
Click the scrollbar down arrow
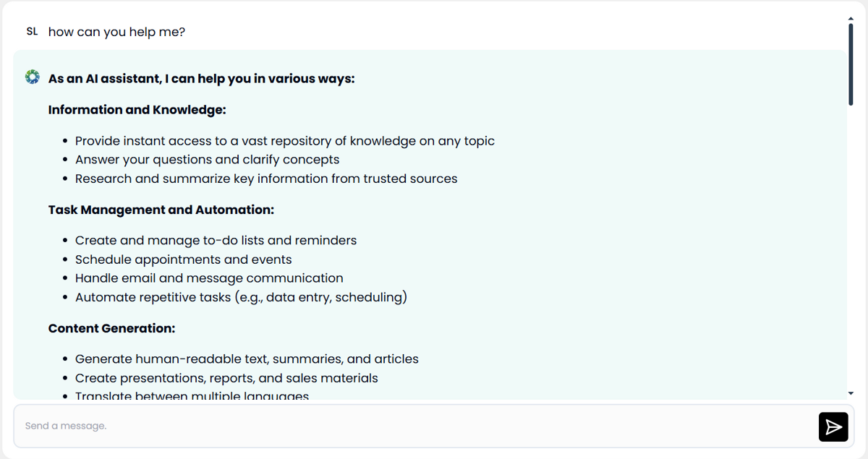851,393
